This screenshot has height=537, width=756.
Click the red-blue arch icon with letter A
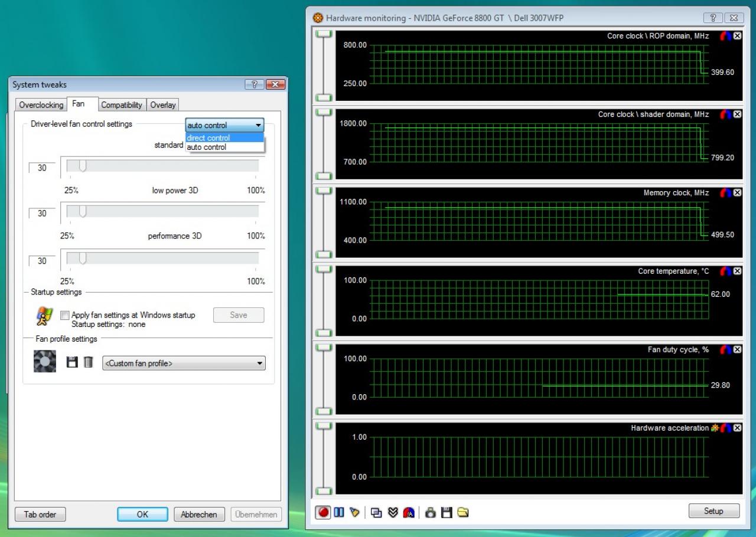click(409, 512)
